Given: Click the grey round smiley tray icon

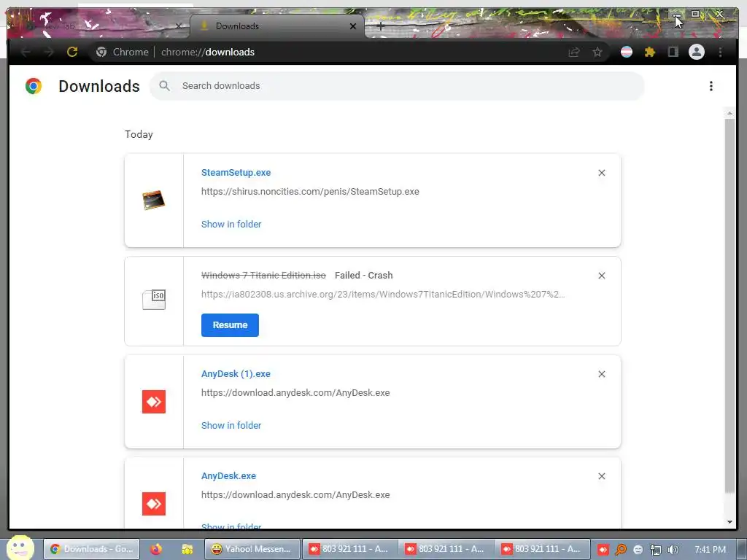Looking at the screenshot, I should [638, 550].
